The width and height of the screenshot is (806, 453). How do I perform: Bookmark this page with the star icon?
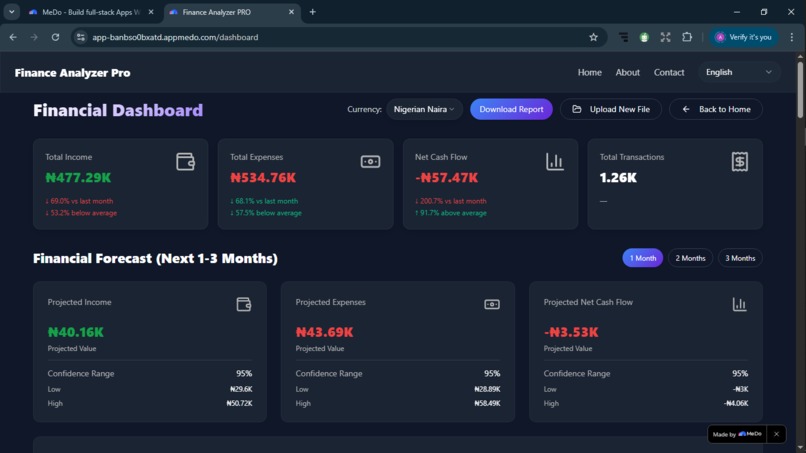(x=593, y=37)
